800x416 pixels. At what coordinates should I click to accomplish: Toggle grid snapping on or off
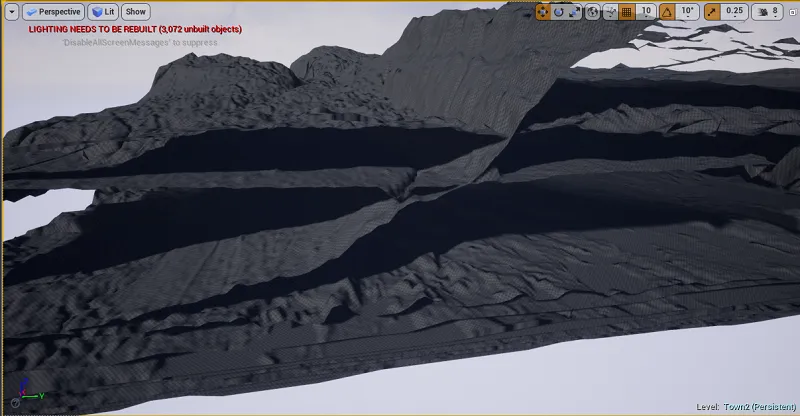click(627, 12)
